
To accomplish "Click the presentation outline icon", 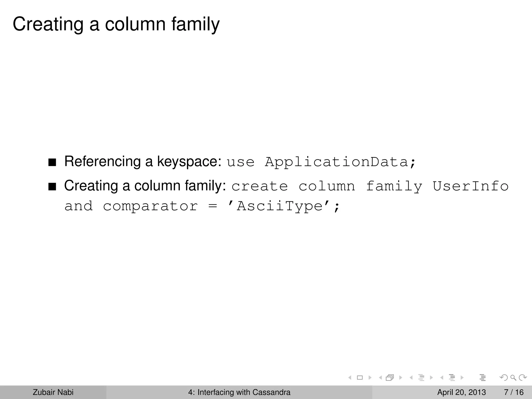I will coord(483,378).
